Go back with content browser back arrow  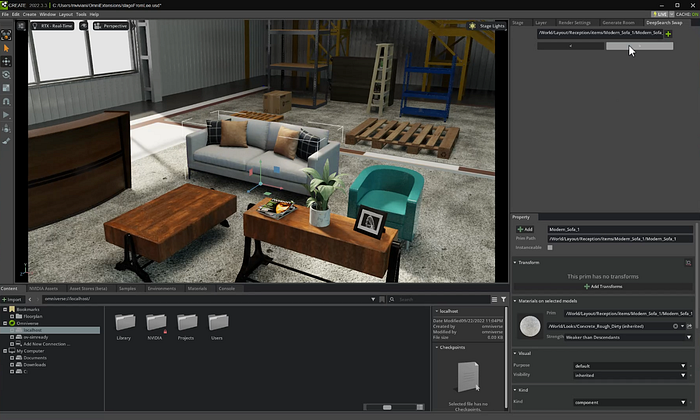point(30,299)
